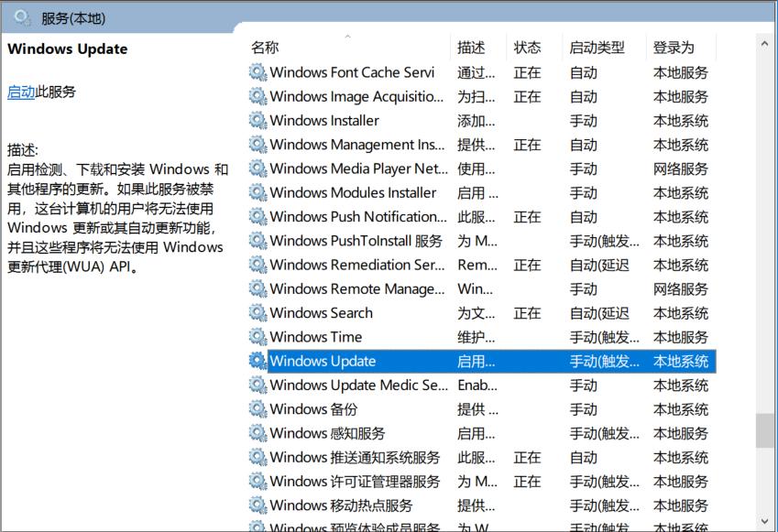Click Enab... description of Windows Update Medic
The height and width of the screenshot is (532, 778).
(x=477, y=385)
